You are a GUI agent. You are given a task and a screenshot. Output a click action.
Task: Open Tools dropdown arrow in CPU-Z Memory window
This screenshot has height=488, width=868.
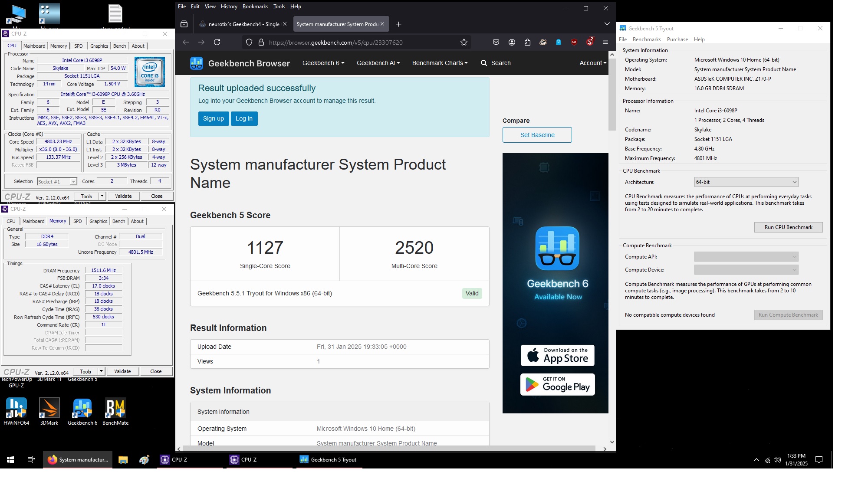pyautogui.click(x=101, y=371)
